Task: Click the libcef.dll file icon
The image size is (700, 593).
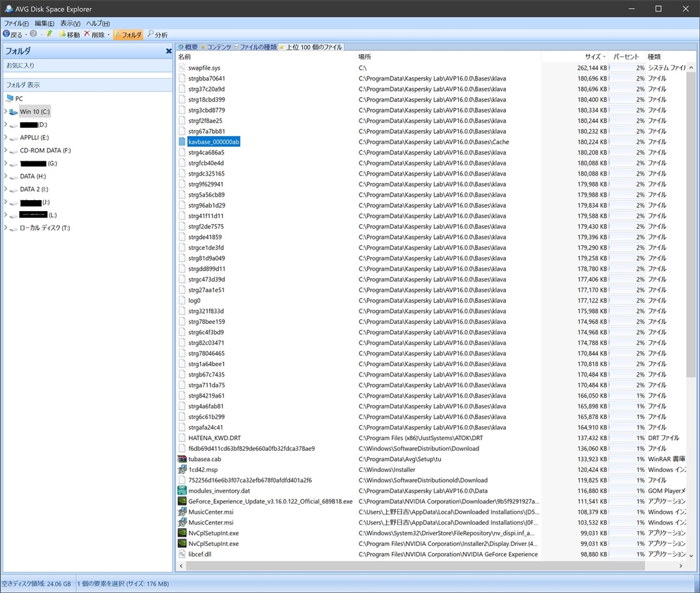Action: pos(182,554)
